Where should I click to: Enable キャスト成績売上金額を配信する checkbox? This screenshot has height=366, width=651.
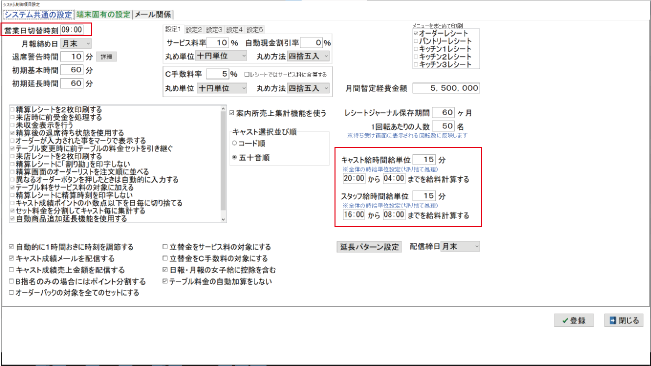pyautogui.click(x=12, y=270)
